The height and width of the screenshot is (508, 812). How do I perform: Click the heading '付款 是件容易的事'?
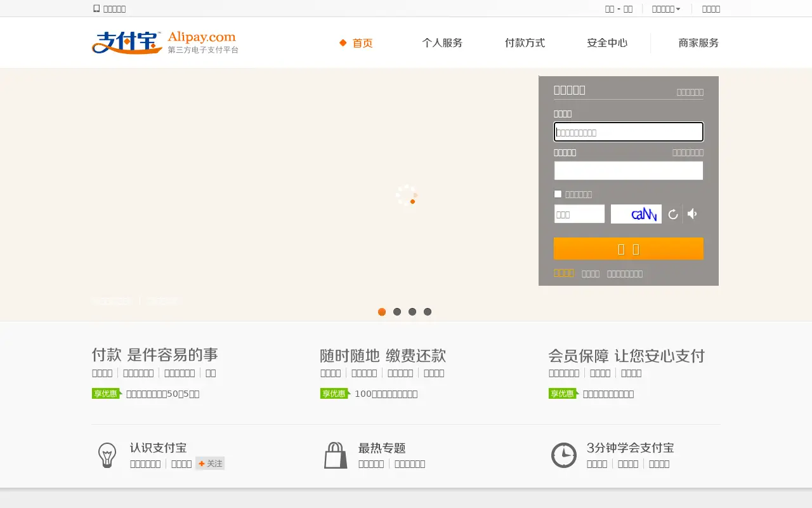tap(155, 355)
